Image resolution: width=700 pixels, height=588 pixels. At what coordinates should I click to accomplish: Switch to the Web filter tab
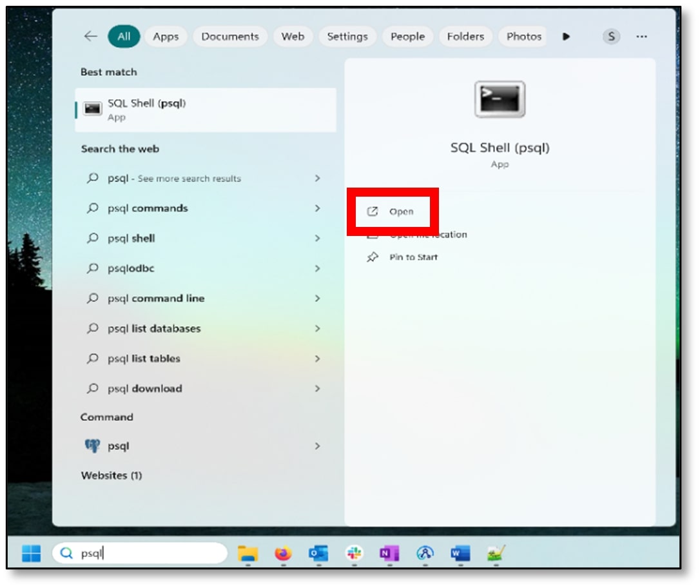pyautogui.click(x=293, y=36)
